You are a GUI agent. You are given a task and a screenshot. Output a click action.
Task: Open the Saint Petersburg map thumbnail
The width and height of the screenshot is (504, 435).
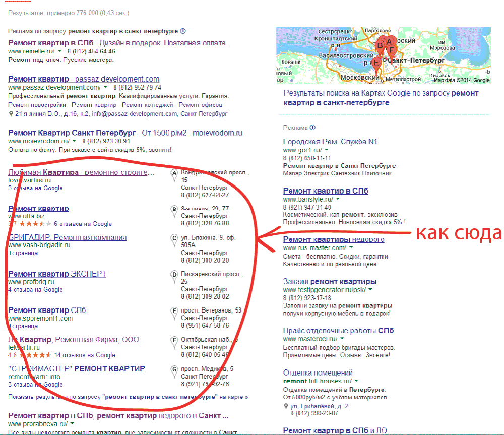click(x=384, y=55)
